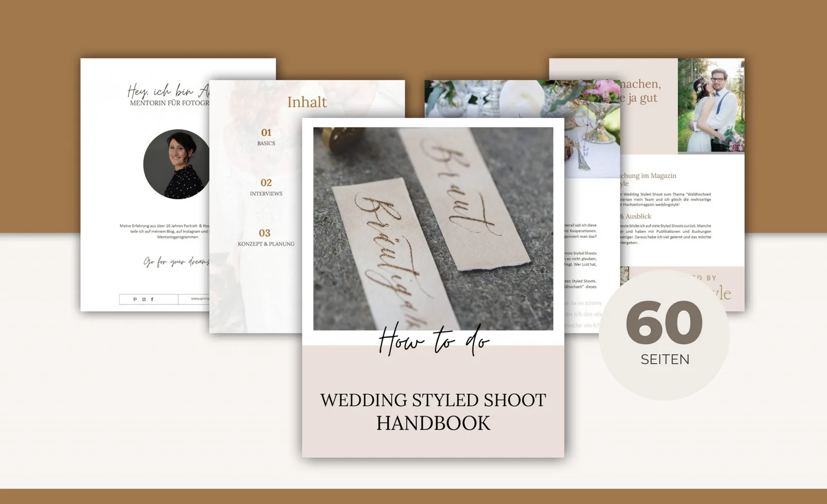Click the "Go for your dreams" signature line
Viewport: 827px width, 504px height.
(176, 262)
